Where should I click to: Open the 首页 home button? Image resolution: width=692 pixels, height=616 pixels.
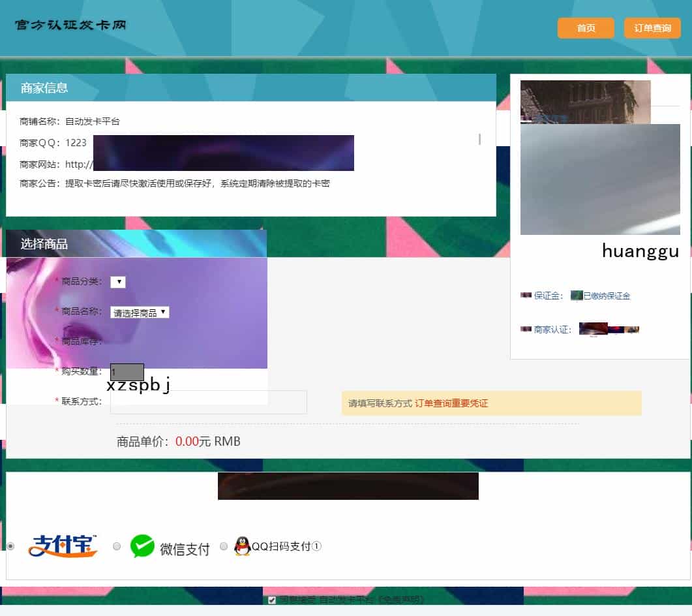pyautogui.click(x=586, y=28)
